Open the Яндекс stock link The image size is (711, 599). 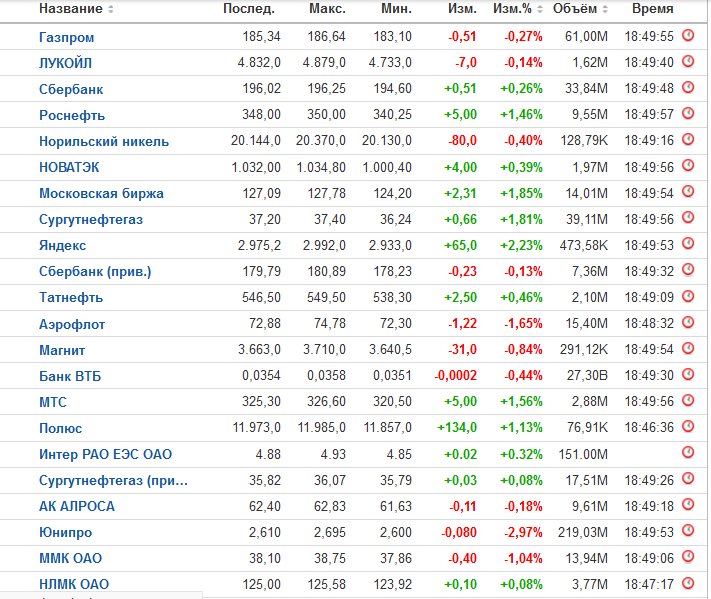(63, 246)
